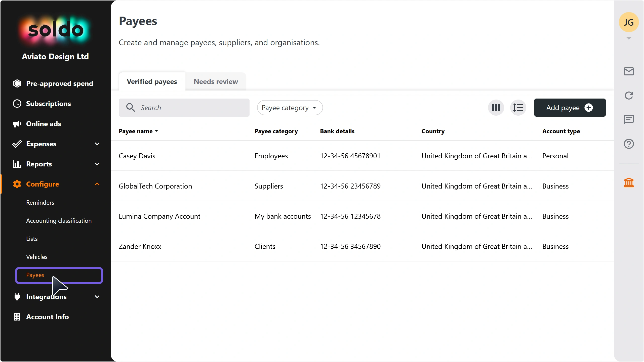
Task: Open the Payee category filter dropdown
Action: [290, 108]
